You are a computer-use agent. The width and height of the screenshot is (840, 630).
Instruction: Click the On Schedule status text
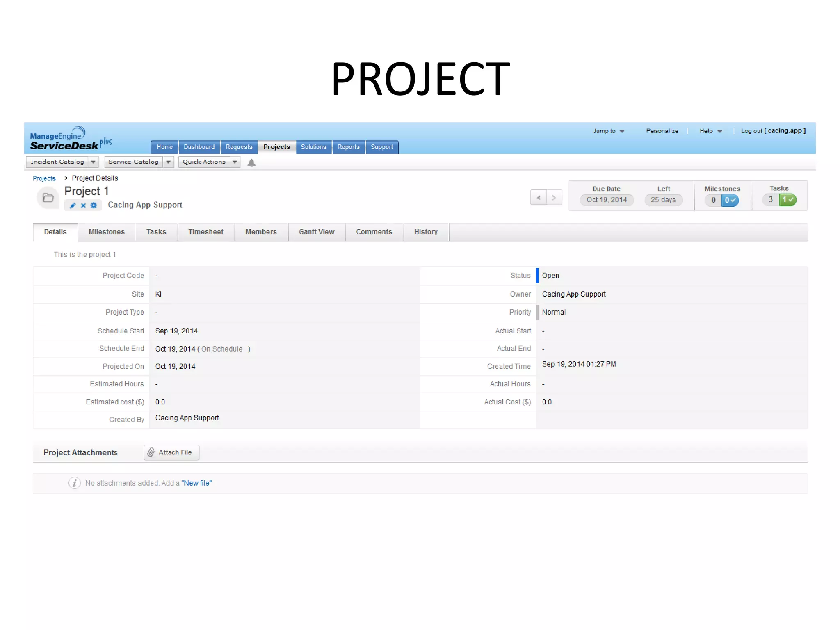pyautogui.click(x=222, y=349)
